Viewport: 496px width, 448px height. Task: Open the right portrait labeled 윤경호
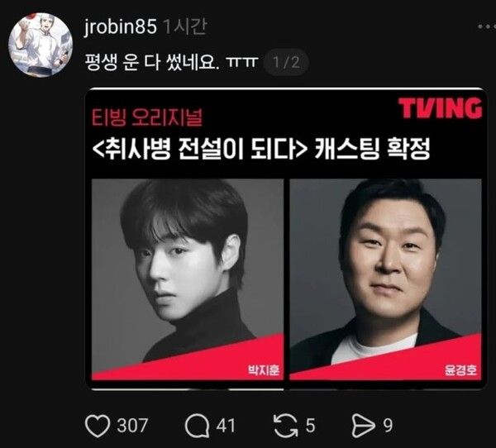coord(385,279)
